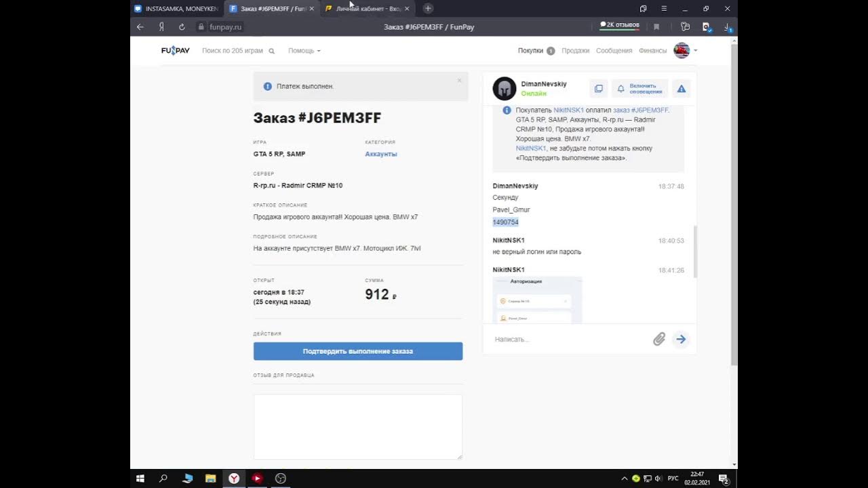Send the chat message with the arrow icon
The image size is (868, 488).
click(681, 340)
